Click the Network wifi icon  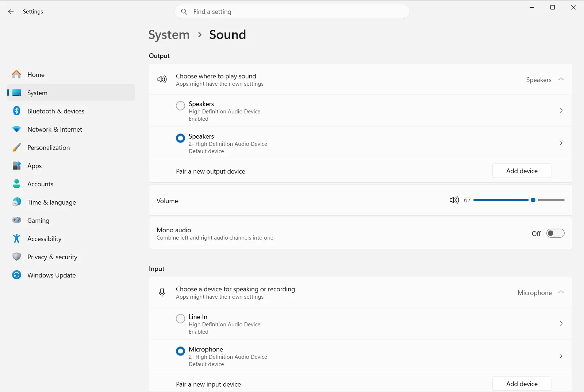[16, 129]
